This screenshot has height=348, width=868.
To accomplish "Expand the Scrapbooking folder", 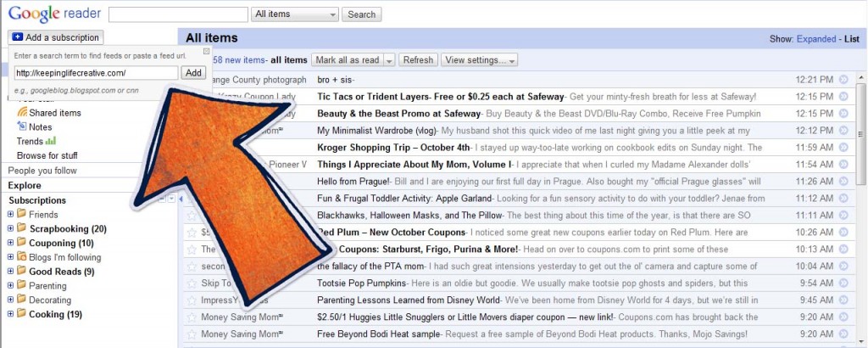I will pyautogui.click(x=10, y=229).
